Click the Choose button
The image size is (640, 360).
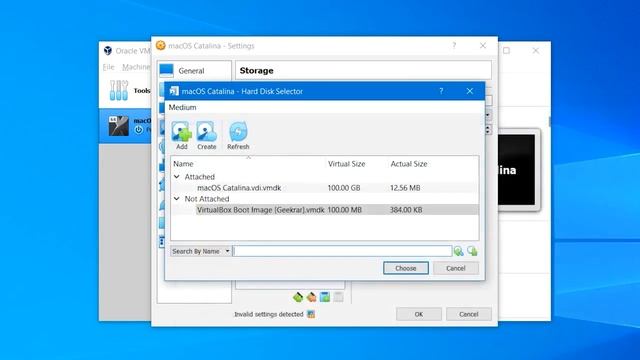(x=406, y=268)
